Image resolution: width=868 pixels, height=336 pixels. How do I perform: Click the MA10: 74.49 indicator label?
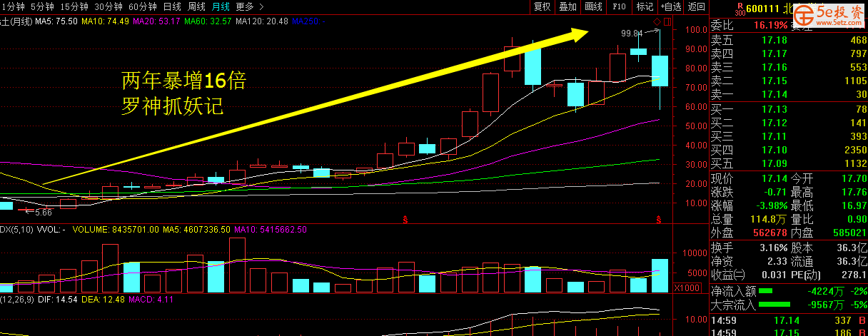tap(105, 21)
